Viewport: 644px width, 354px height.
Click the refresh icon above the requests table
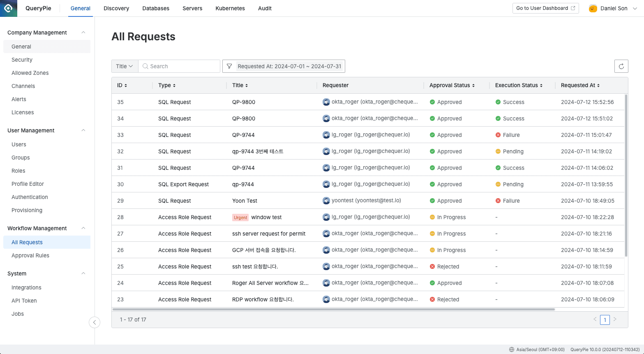[x=621, y=66]
